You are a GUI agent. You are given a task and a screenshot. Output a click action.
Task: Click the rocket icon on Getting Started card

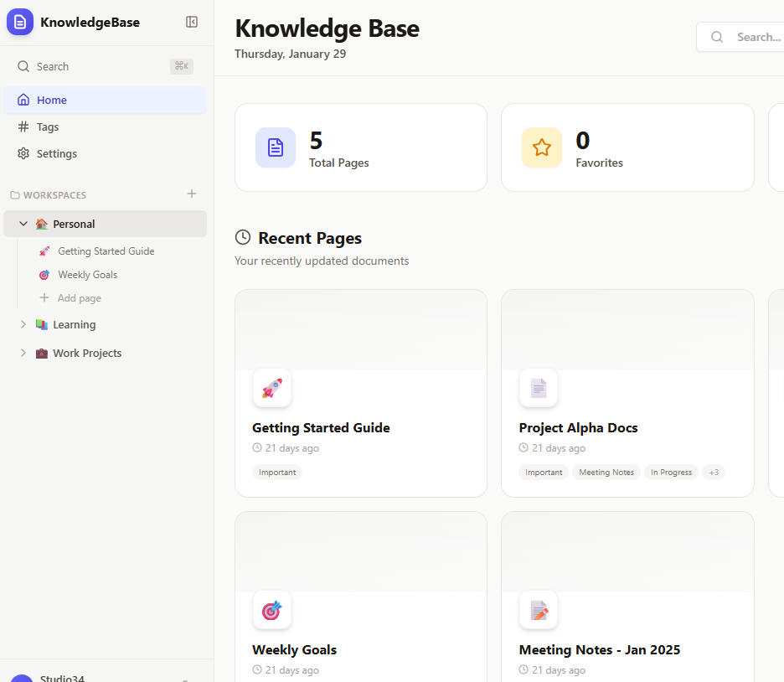tap(272, 388)
